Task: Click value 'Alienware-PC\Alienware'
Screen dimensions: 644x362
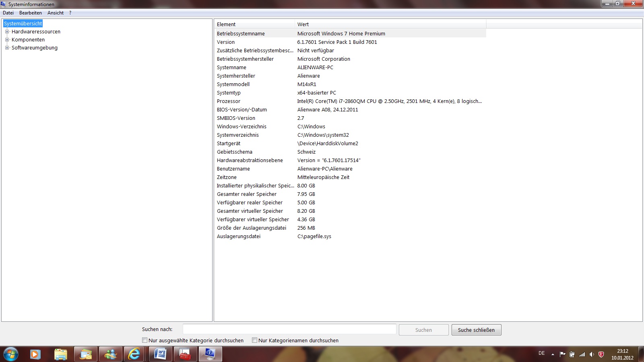Action: click(x=325, y=169)
